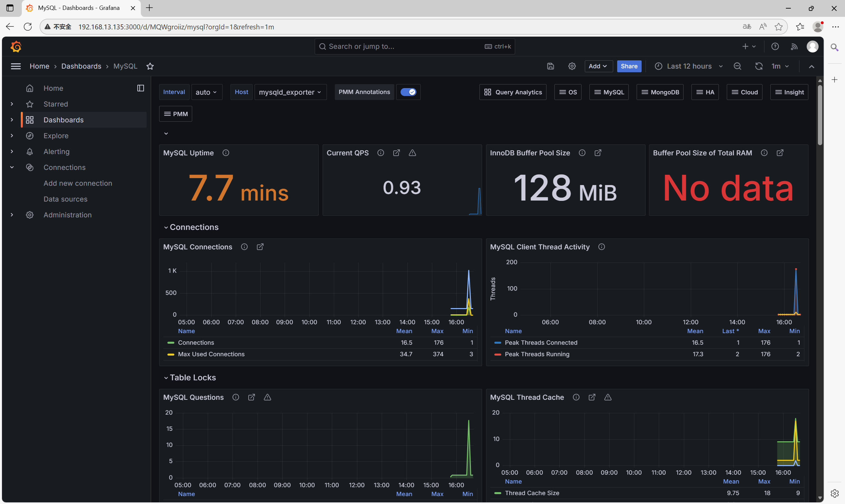Screen dimensions: 845x504
Task: Toggle the Connections series in legend
Action: click(196, 343)
